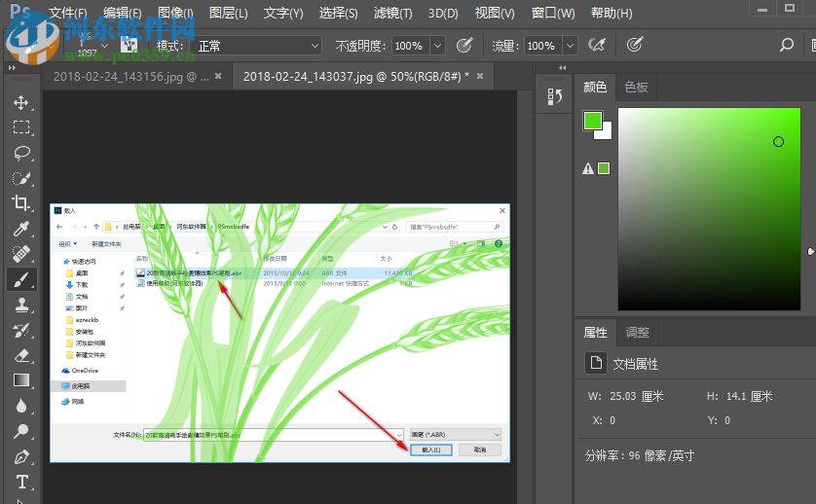The image size is (816, 504).
Task: Close the 2018-02-24_143037.jpg tab
Action: tap(480, 76)
